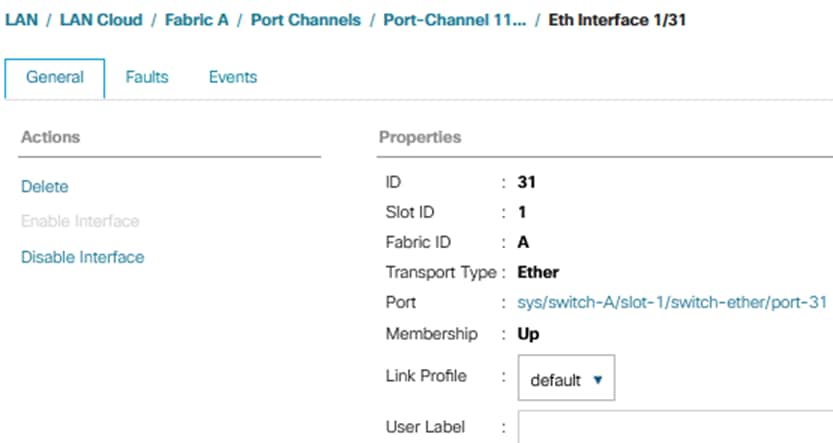Go to the LAN breadcrumb root

tap(20, 20)
